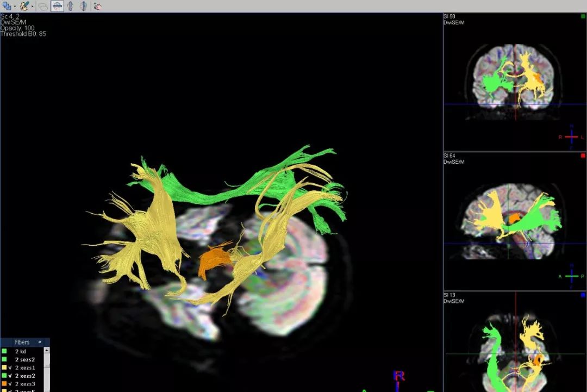The width and height of the screenshot is (587, 392).
Task: Select the axial SI 13 brain slice view
Action: click(515, 342)
